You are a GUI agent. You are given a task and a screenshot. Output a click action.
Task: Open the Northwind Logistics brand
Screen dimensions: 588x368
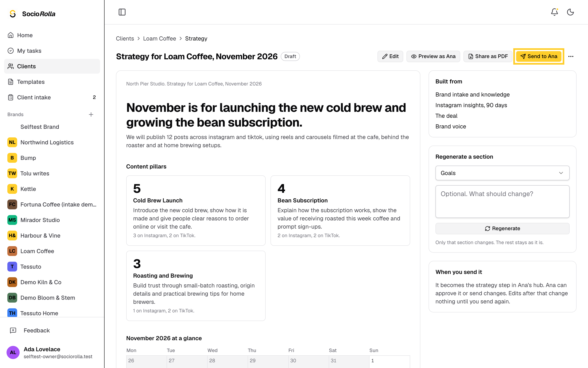tap(52, 142)
